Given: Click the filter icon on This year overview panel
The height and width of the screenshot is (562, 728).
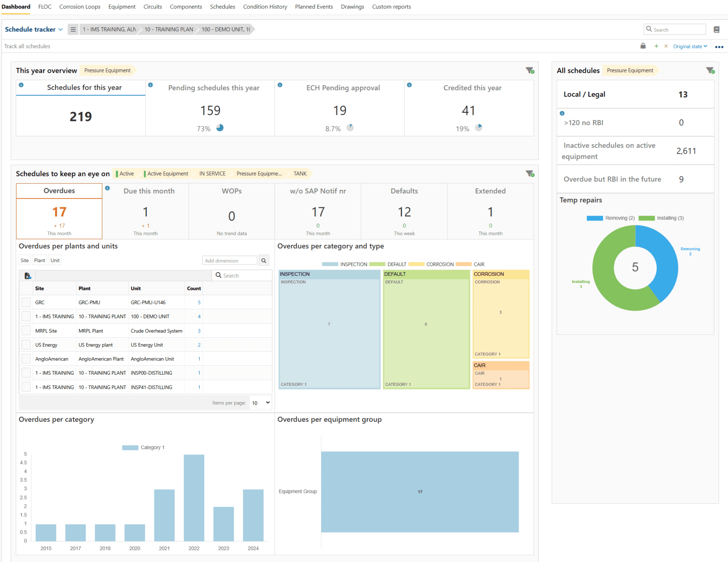Looking at the screenshot, I should (530, 70).
